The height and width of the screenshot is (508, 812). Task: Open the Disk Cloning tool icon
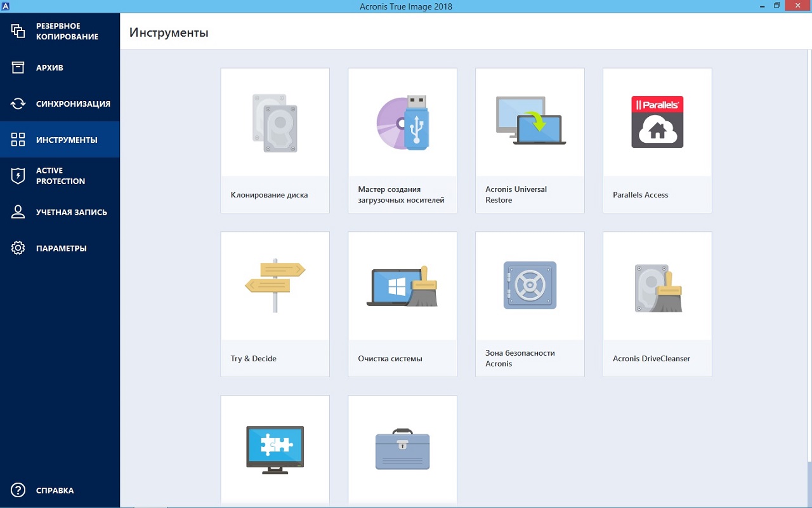[275, 123]
